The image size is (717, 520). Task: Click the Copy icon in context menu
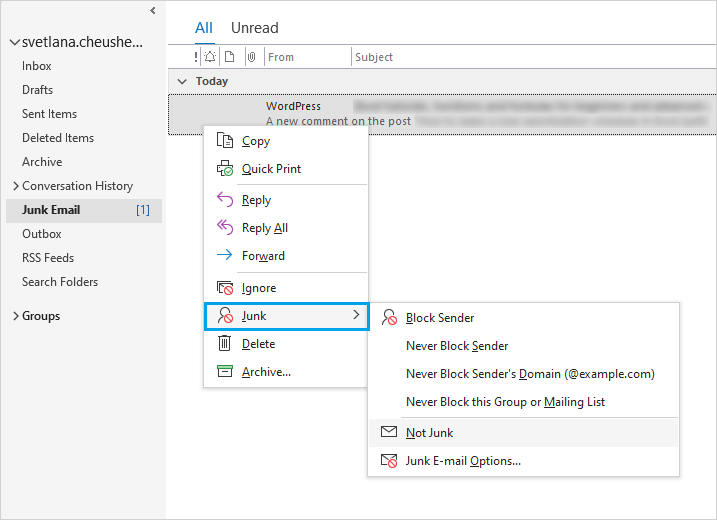(225, 141)
